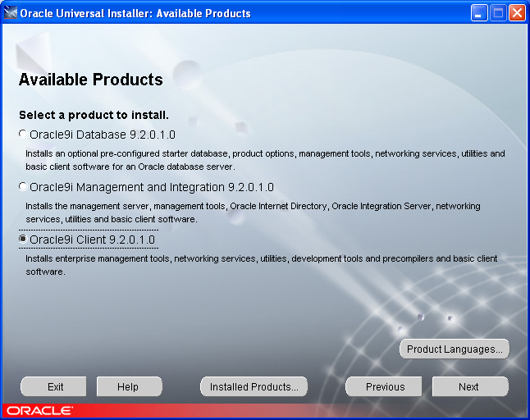530x420 pixels.
Task: Close the Oracle Universal Installer window
Action: tap(517, 13)
